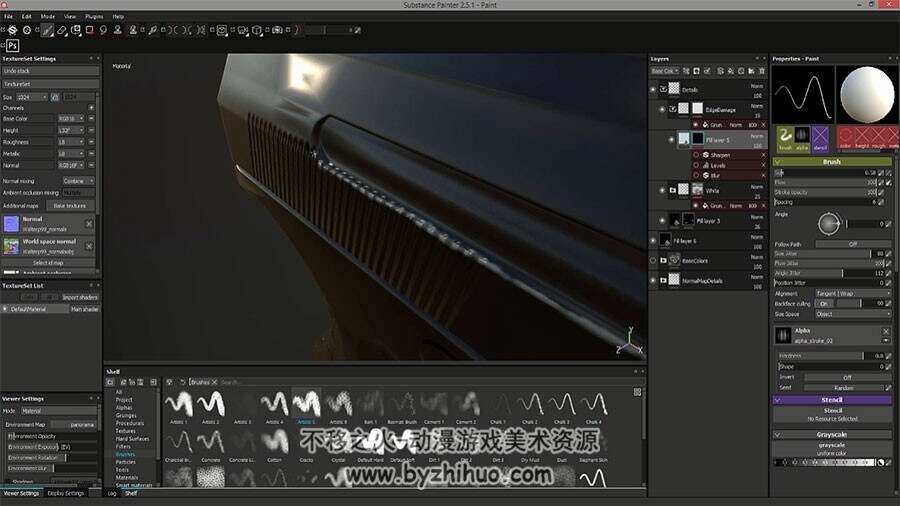Toggle visibility of White layer
Screen dimensions: 900x506
tap(662, 190)
